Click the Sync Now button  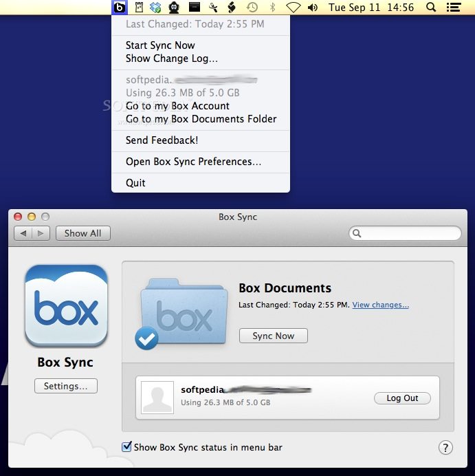274,336
